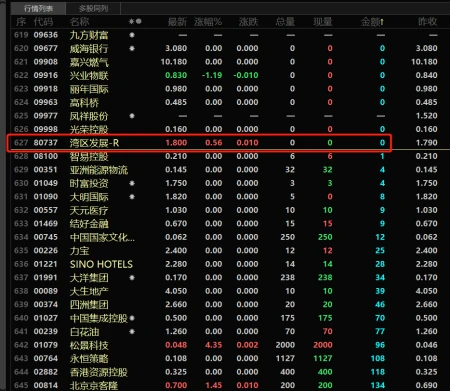Click the marker icon next to 时富投资
Viewport: 450px width, 391px height.
[x=132, y=183]
